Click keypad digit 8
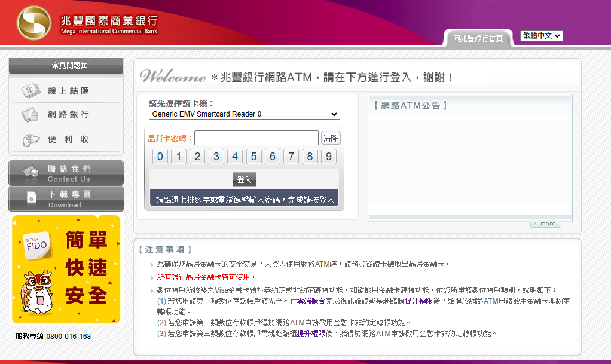This screenshot has height=364, width=611. 310,157
